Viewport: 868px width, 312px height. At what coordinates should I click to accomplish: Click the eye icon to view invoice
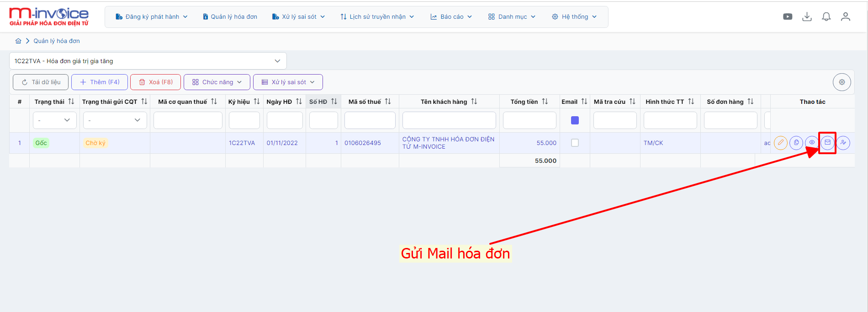(812, 143)
